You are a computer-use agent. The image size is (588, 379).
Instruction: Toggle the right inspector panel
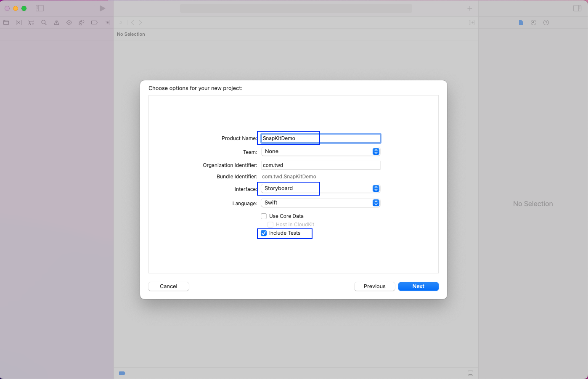click(x=577, y=8)
